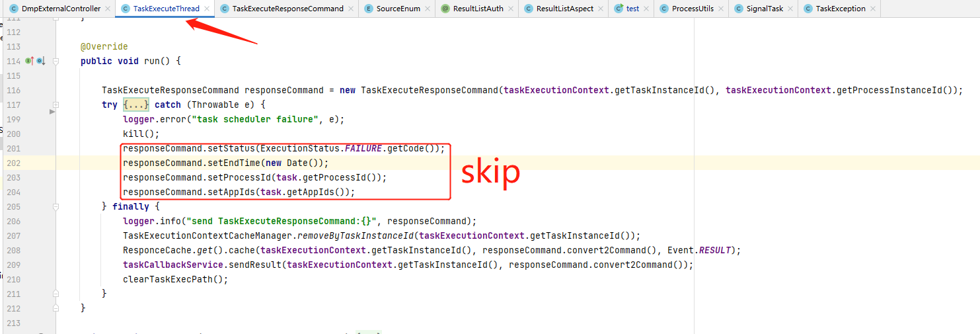Switch to TaskExecuteResponseCommand tab
The height and width of the screenshot is (334, 980).
[x=287, y=9]
